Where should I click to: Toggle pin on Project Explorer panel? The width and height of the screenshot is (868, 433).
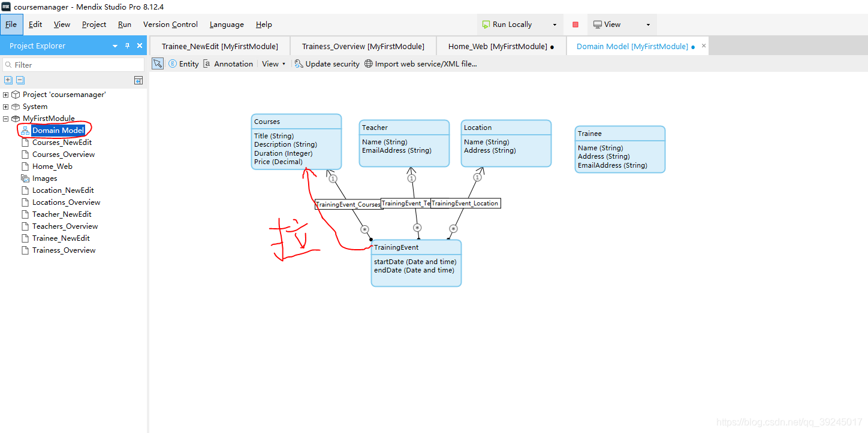(127, 46)
